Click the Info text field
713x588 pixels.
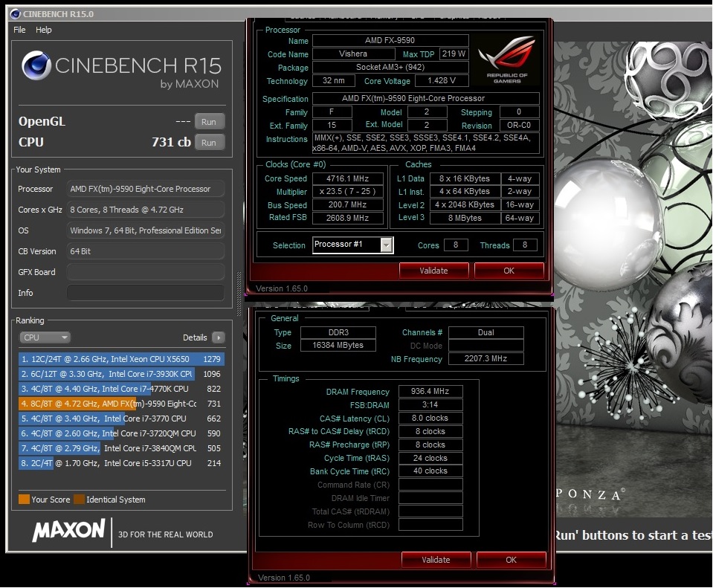point(146,293)
